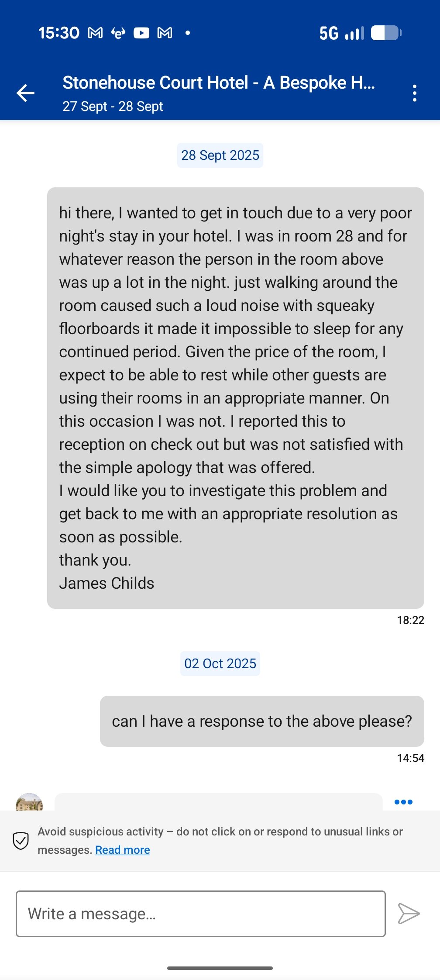Open the three-dot overflow menu
Viewport: 440px width, 980px height.
414,93
